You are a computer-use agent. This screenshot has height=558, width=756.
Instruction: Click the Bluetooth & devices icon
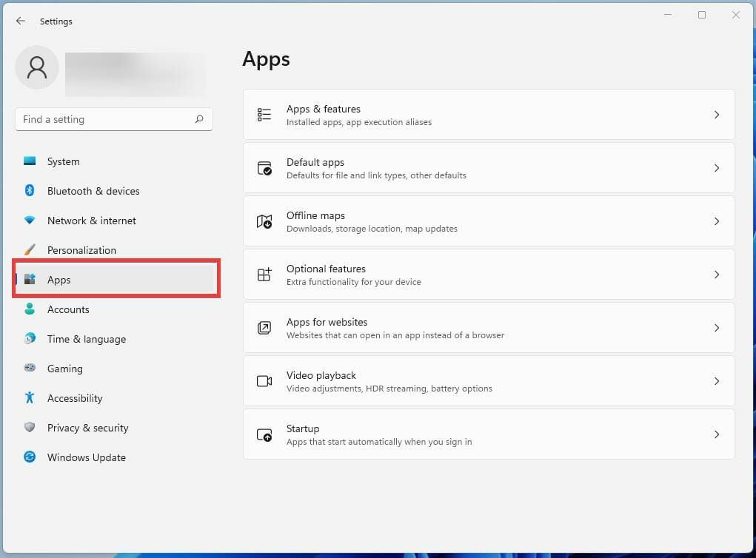(30, 191)
